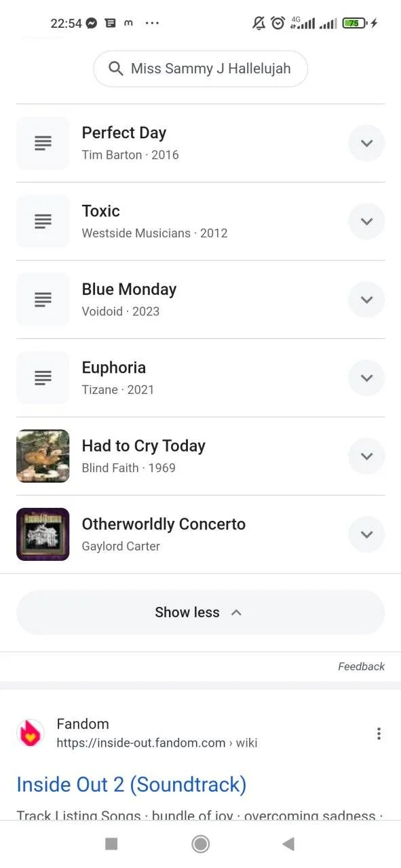Expand the Blue Monday chevron
The width and height of the screenshot is (401, 868).
click(x=366, y=300)
